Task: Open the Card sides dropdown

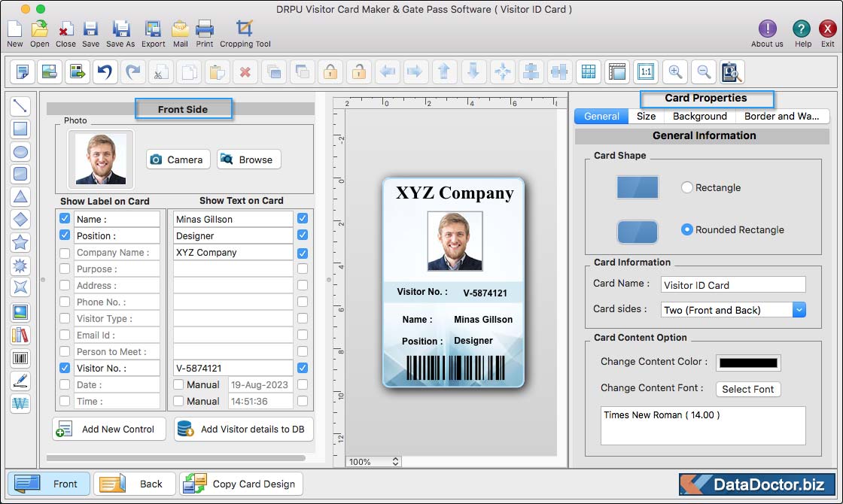Action: pos(799,310)
